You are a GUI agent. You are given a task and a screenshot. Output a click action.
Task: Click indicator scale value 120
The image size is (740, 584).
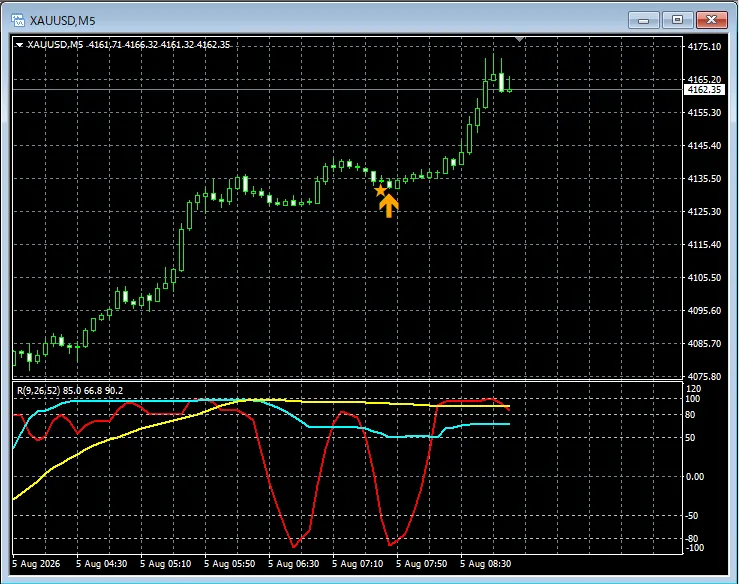point(695,389)
